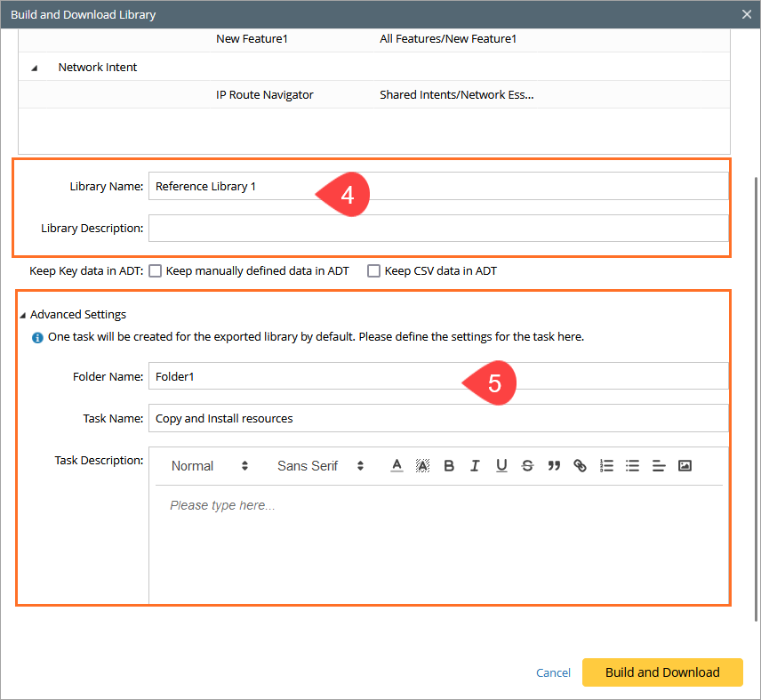Insert a hyperlink with link icon
This screenshot has height=700, width=761.
tap(580, 466)
